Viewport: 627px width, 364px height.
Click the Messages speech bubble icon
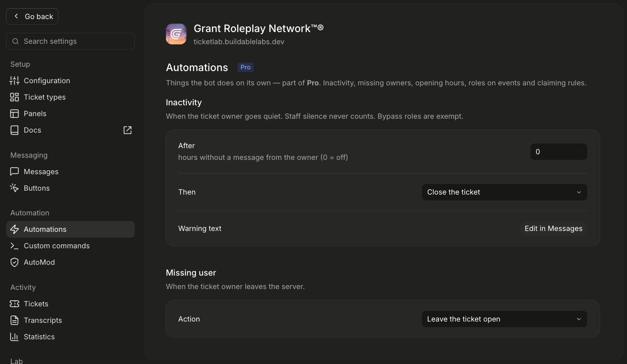point(14,172)
